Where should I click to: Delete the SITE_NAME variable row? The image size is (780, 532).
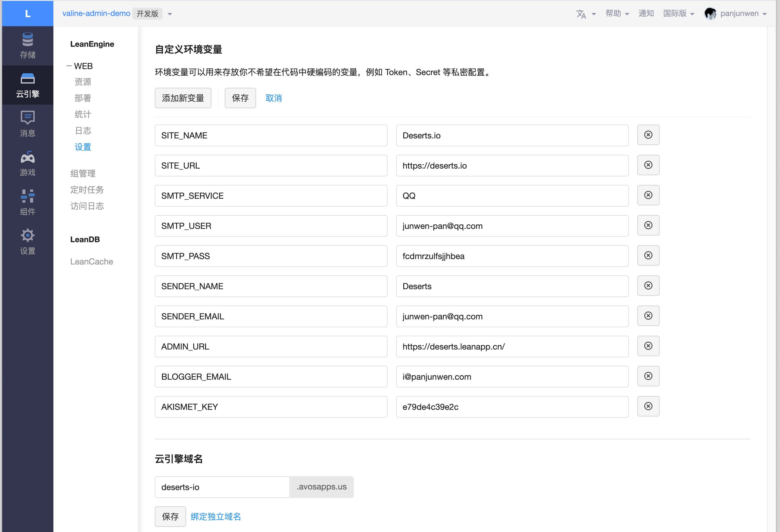coord(648,135)
